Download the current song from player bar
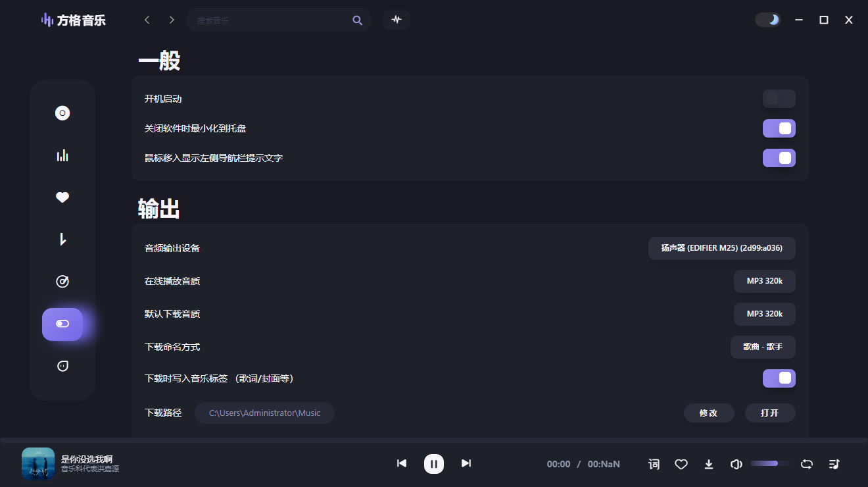868x487 pixels. click(709, 464)
